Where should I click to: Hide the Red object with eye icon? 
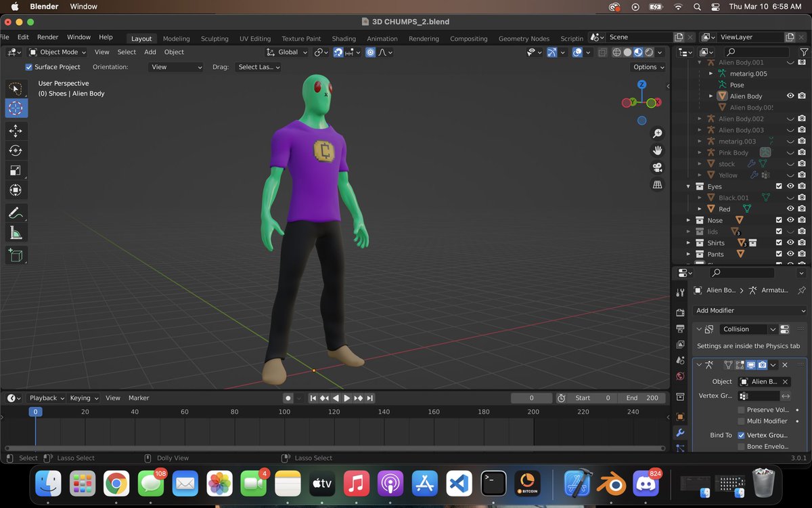(790, 209)
